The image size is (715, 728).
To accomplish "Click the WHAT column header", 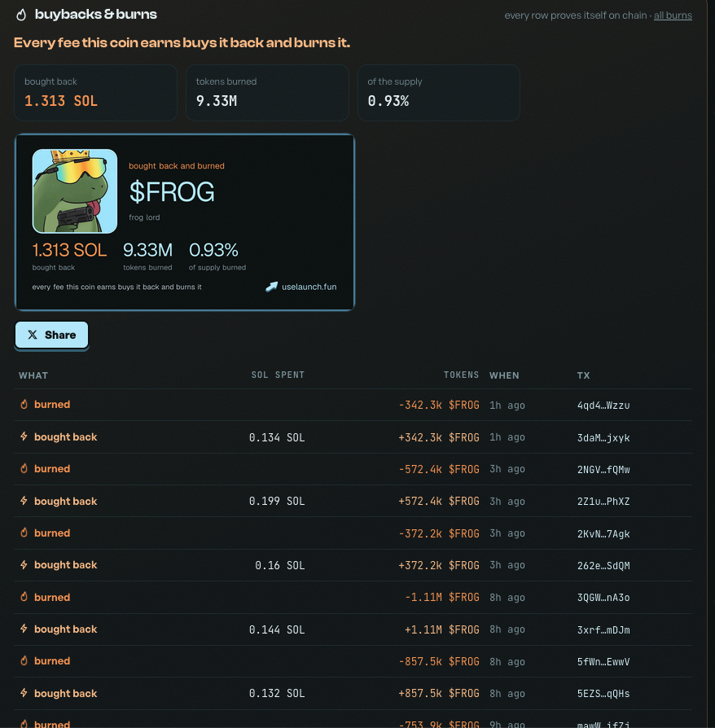I will (33, 375).
